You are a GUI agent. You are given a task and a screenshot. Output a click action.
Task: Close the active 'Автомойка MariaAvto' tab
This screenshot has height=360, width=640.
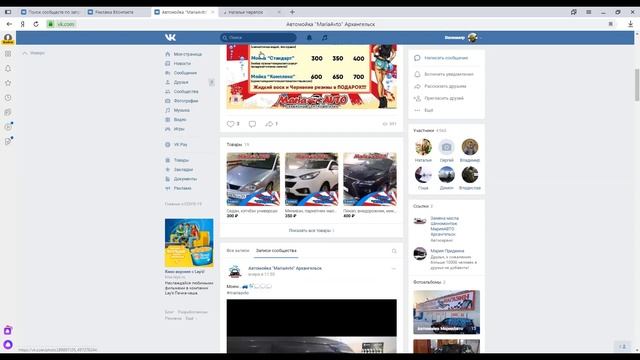click(x=212, y=12)
